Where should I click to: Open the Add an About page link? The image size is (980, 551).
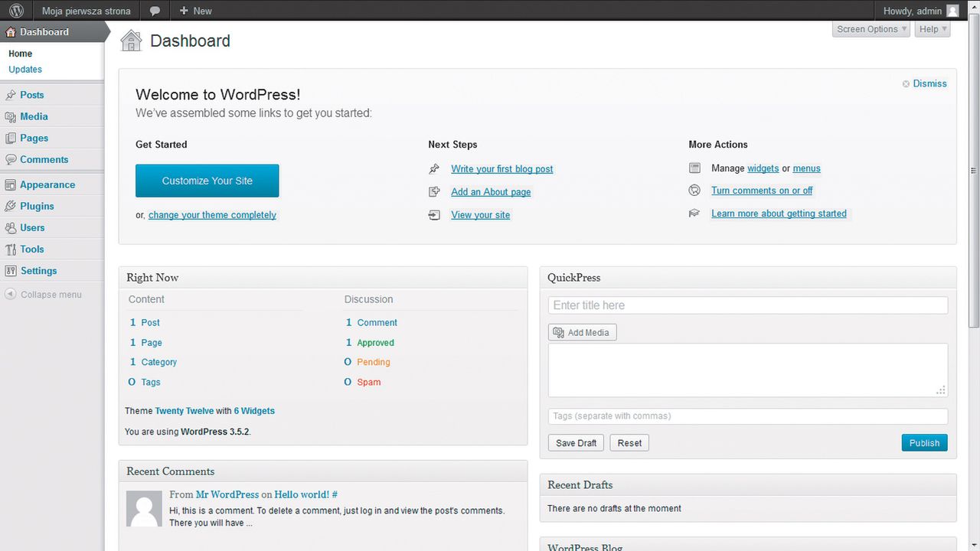point(491,192)
